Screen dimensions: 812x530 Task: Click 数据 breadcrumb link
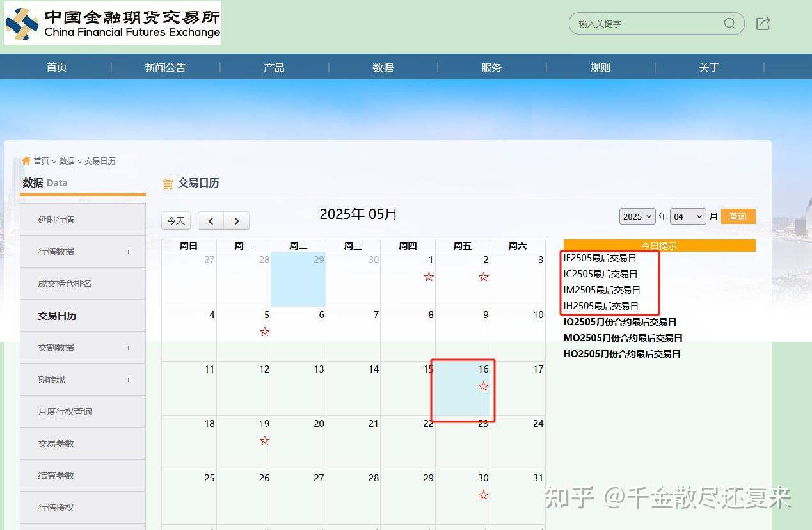point(67,161)
